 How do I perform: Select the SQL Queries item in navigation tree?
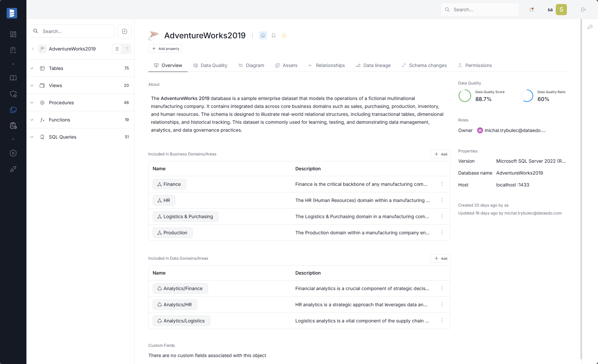click(80, 137)
